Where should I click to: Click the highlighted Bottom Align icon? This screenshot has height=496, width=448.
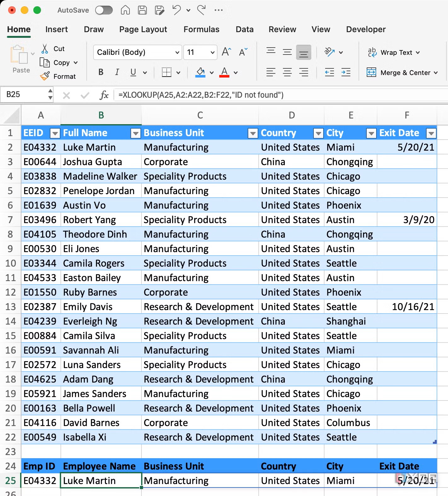pyautogui.click(x=304, y=52)
